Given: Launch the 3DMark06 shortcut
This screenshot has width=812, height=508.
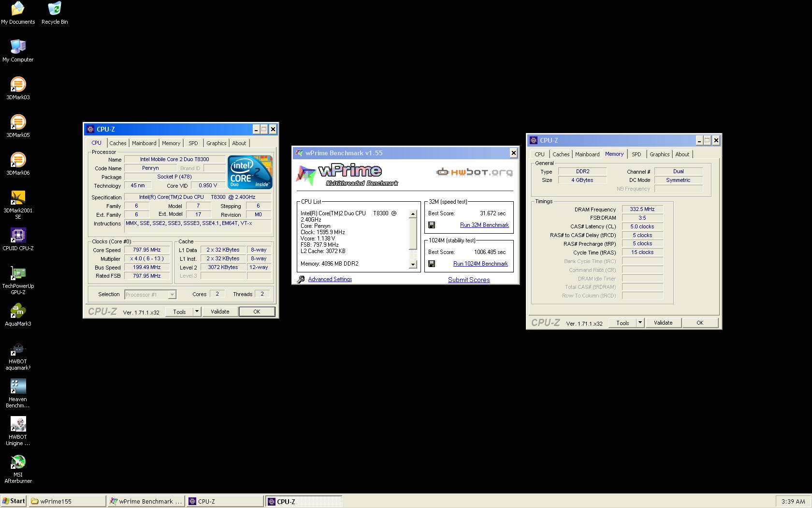Looking at the screenshot, I should pyautogui.click(x=18, y=164).
